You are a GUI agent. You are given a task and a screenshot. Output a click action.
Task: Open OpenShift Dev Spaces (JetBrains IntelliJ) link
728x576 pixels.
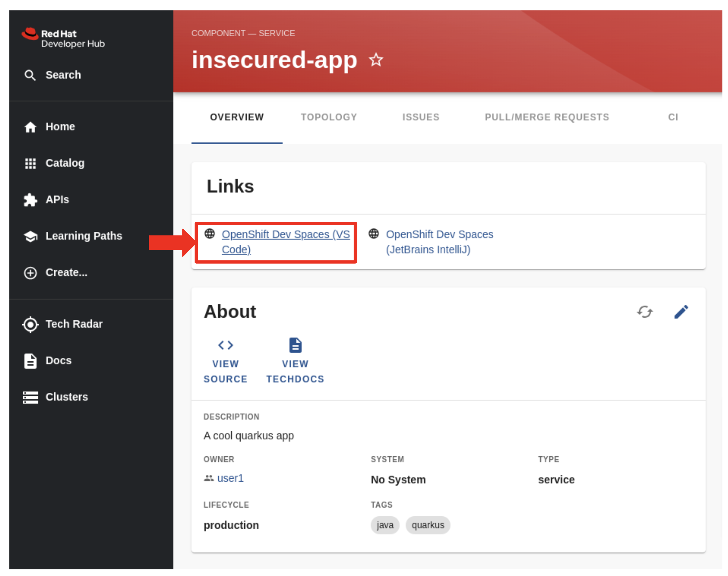click(x=439, y=242)
